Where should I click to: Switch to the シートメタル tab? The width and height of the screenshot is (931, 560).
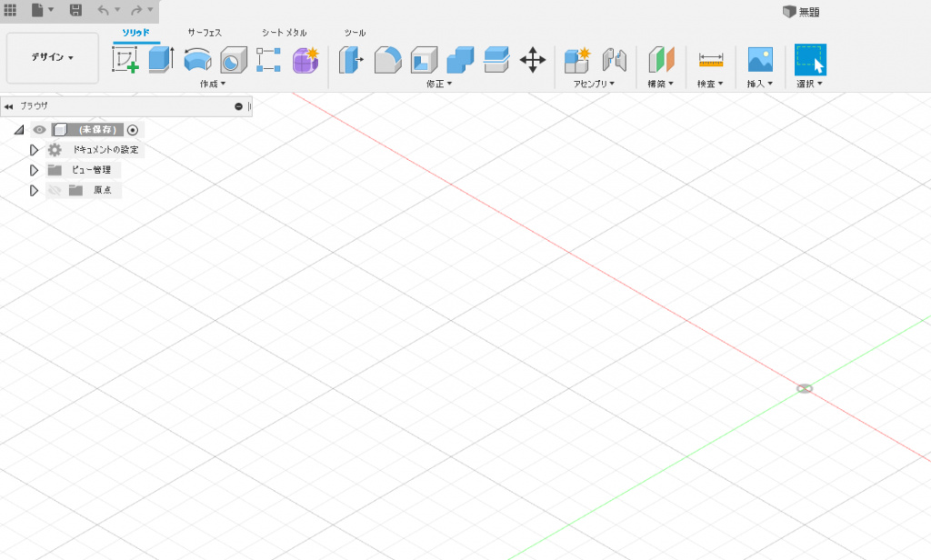pos(285,33)
